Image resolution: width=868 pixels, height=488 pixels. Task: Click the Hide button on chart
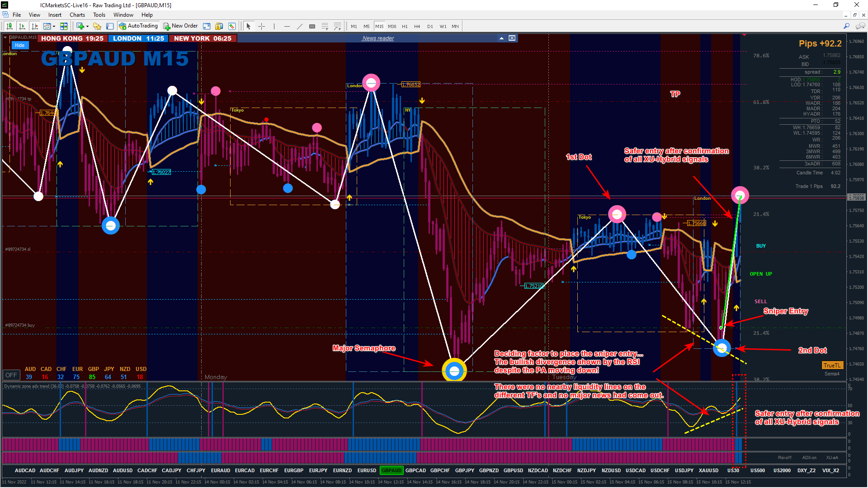click(x=19, y=45)
